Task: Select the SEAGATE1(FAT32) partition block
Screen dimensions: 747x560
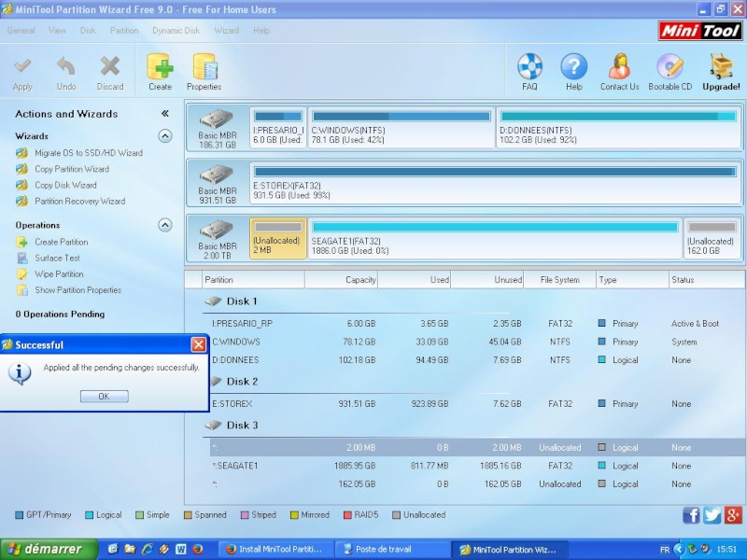Action: coord(495,239)
